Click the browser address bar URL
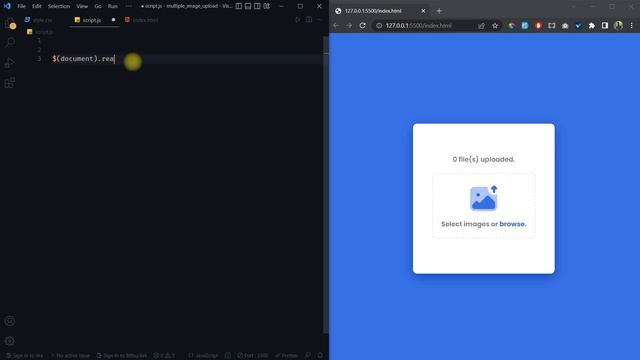This screenshot has height=360, width=640. point(419,25)
